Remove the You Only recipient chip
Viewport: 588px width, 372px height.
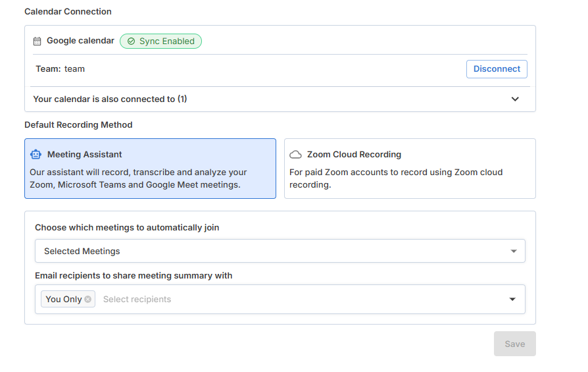tap(87, 299)
